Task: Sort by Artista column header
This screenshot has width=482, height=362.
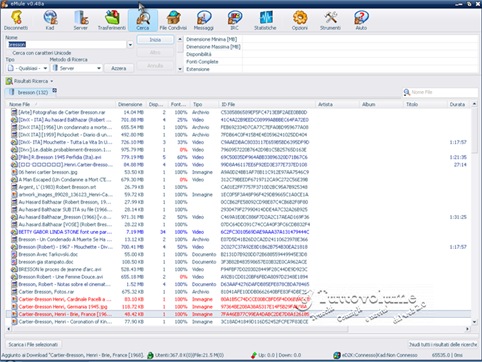Action: click(337, 104)
